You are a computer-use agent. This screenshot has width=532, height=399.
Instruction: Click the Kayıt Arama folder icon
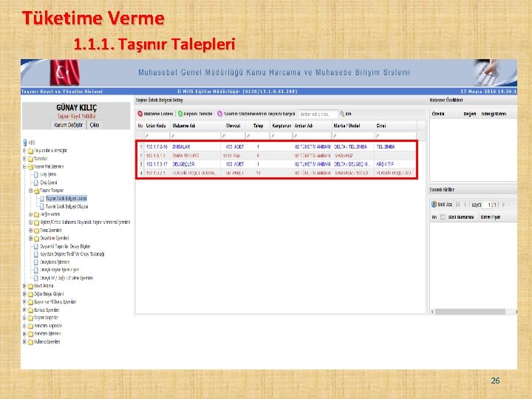pyautogui.click(x=30, y=286)
